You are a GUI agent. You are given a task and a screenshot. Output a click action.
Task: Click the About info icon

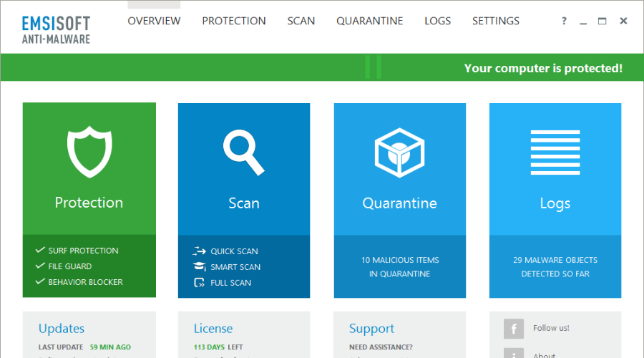(513, 354)
